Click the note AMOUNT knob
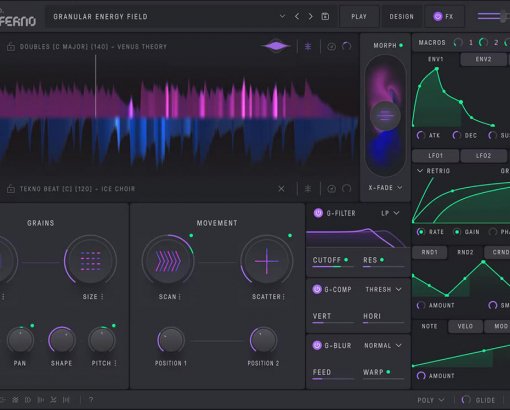510x410 pixels. click(x=421, y=376)
